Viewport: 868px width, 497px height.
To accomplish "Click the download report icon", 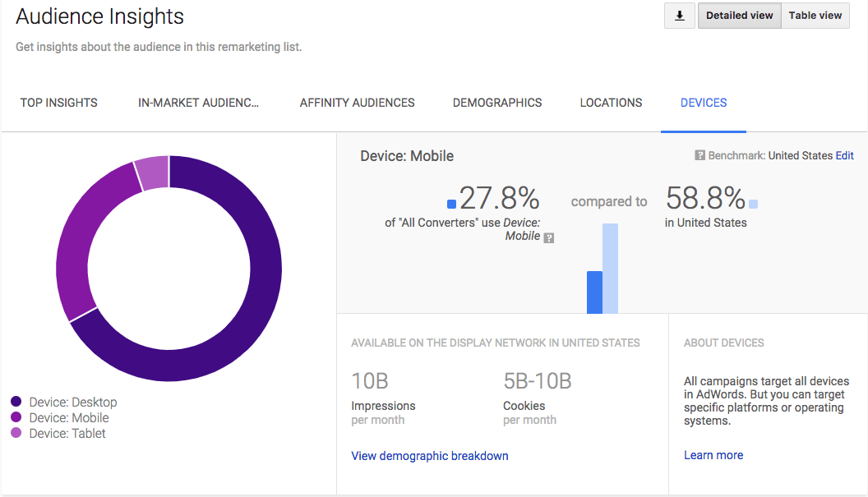I will point(679,15).
